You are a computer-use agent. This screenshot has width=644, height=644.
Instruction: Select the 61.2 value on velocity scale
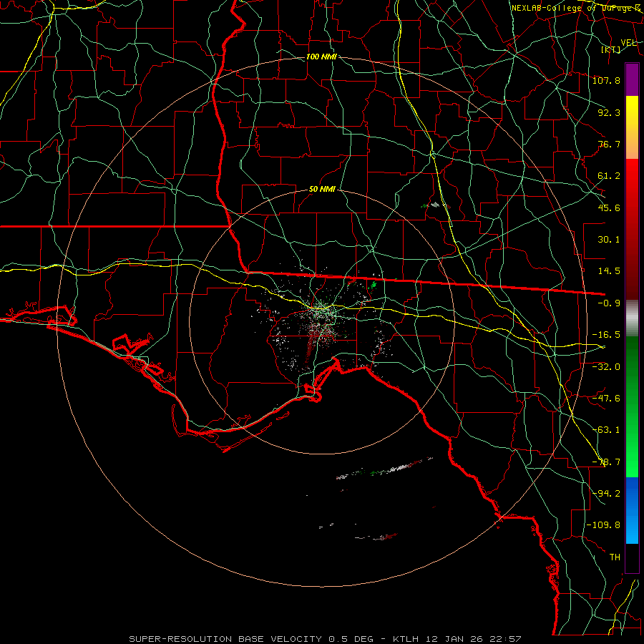(609, 176)
